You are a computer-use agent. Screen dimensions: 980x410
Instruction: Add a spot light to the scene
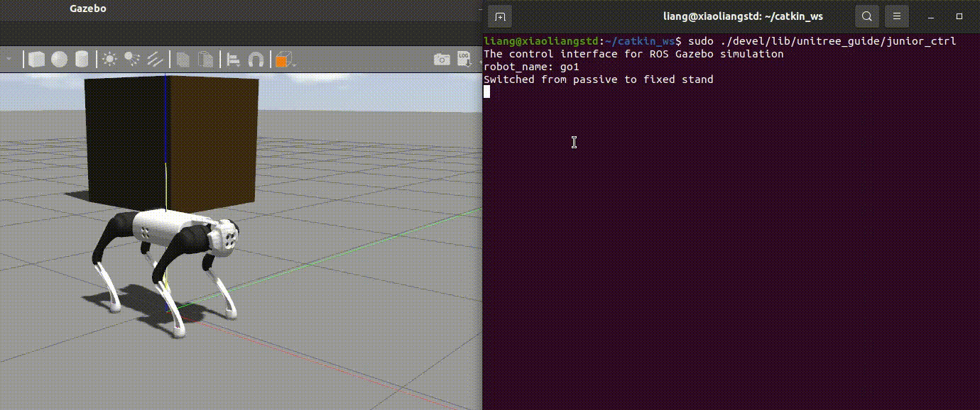(x=131, y=59)
